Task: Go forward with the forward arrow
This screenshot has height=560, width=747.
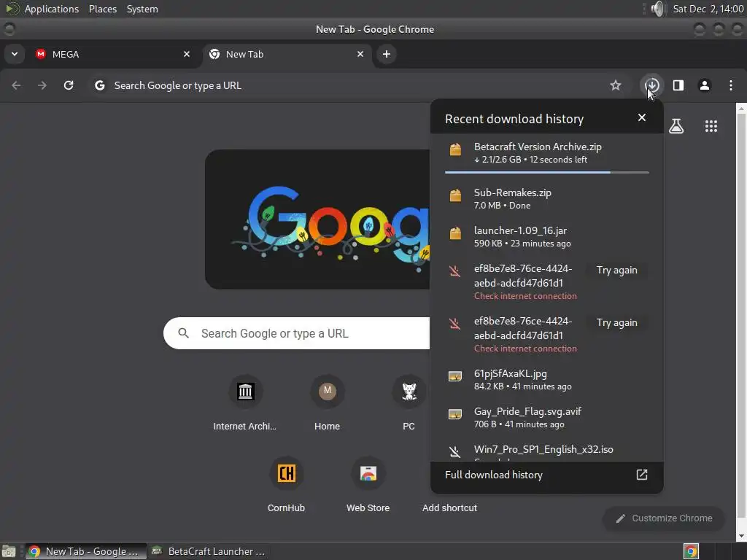Action: [42, 85]
